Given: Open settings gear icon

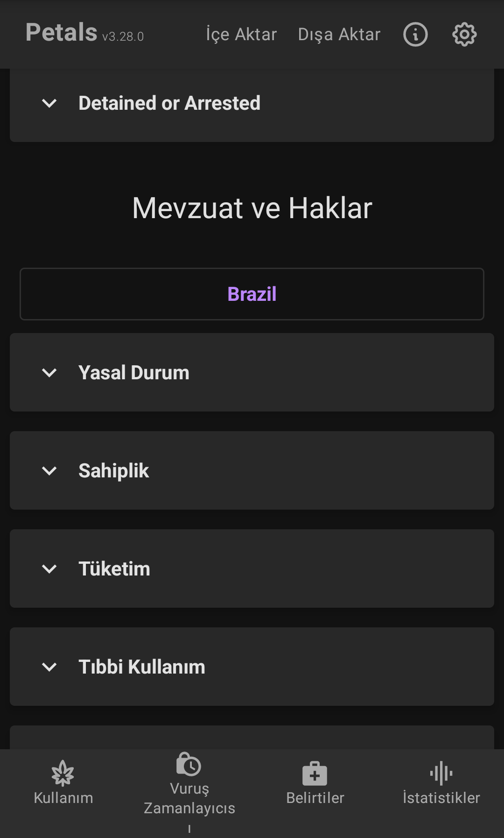Looking at the screenshot, I should point(464,35).
